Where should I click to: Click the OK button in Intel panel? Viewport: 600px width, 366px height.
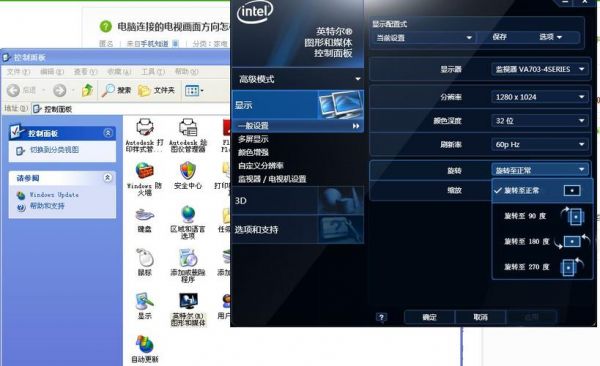click(x=429, y=317)
